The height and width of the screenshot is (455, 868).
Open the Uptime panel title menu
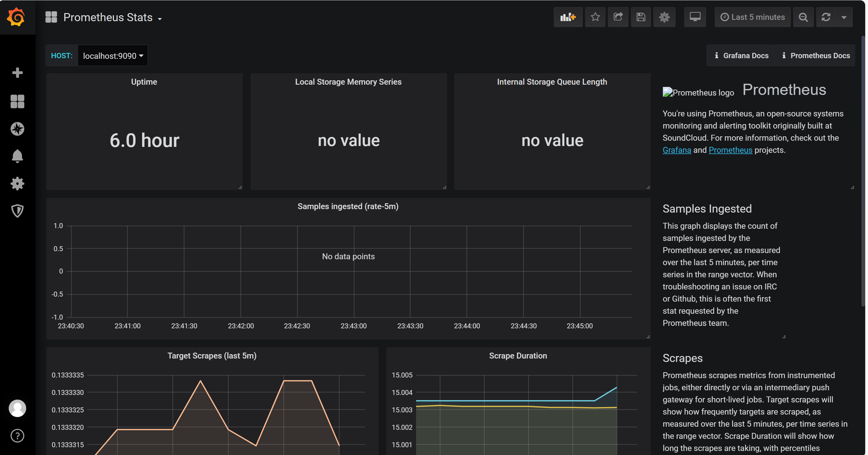coord(144,82)
